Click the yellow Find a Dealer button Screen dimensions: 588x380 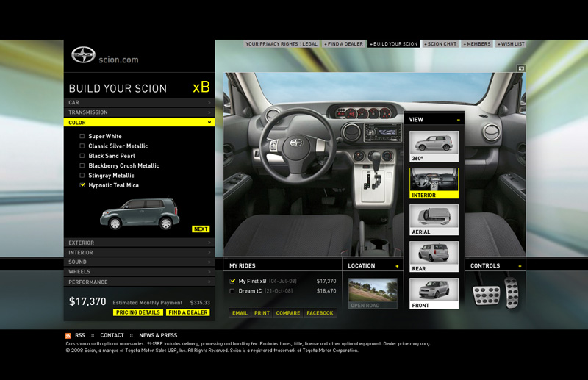(x=188, y=312)
